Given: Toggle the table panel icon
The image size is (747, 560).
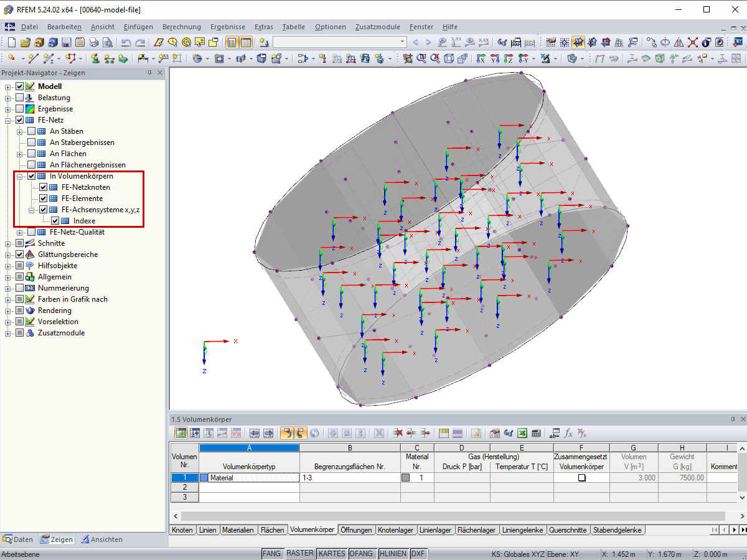Looking at the screenshot, I should (245, 42).
